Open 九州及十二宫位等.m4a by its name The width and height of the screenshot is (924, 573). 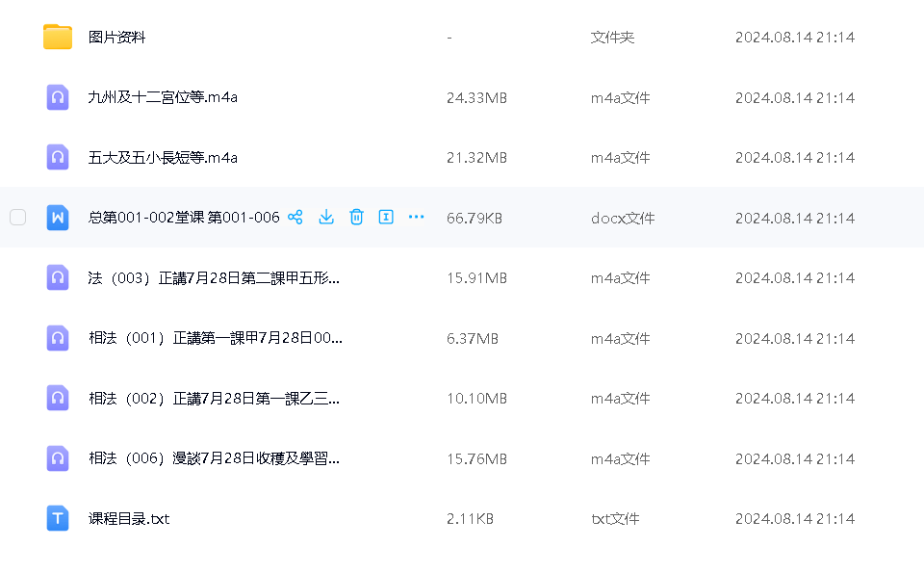click(x=159, y=96)
